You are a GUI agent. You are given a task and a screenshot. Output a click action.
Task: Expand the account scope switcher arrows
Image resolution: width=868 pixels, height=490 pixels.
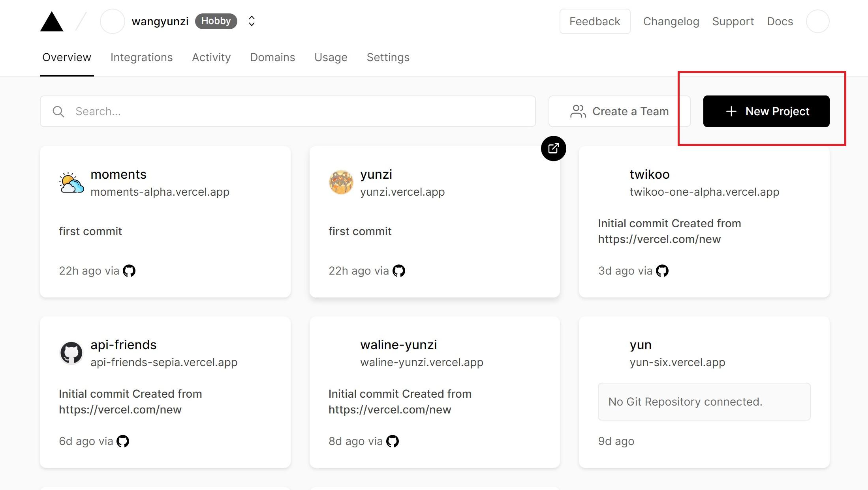pyautogui.click(x=252, y=21)
